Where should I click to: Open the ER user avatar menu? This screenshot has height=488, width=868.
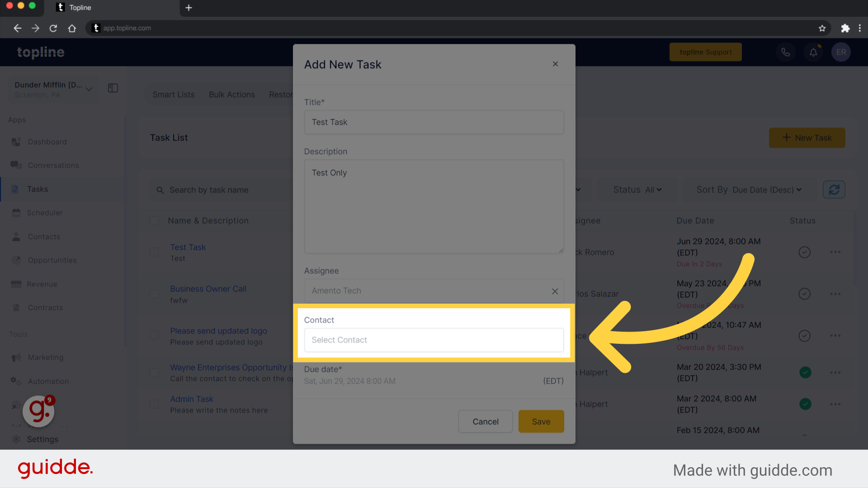tap(841, 52)
